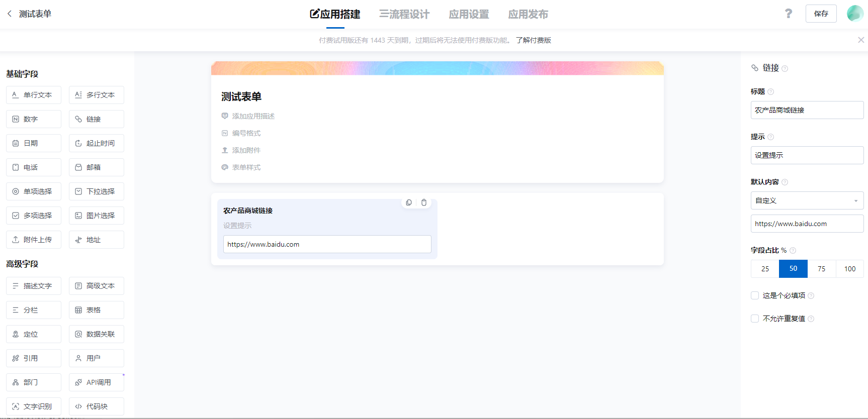
Task: Open the help question mark icon
Action: [x=788, y=14]
